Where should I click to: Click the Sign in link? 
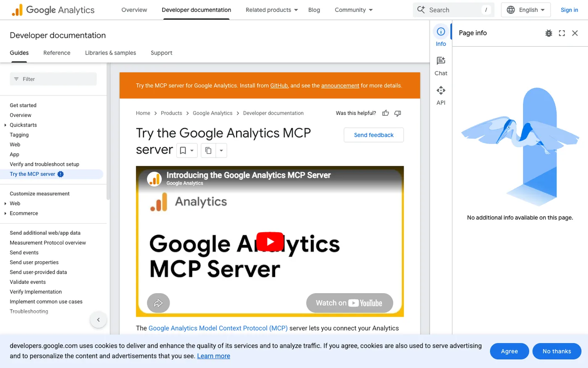(x=570, y=10)
